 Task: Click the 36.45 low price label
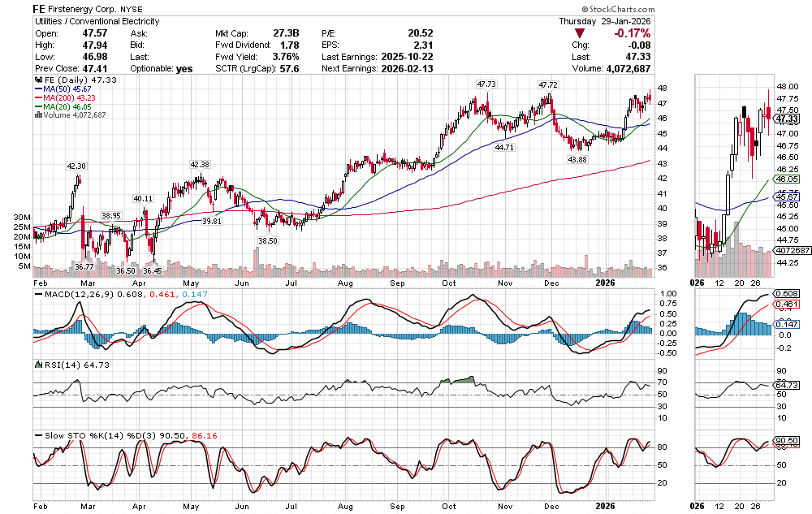click(152, 270)
